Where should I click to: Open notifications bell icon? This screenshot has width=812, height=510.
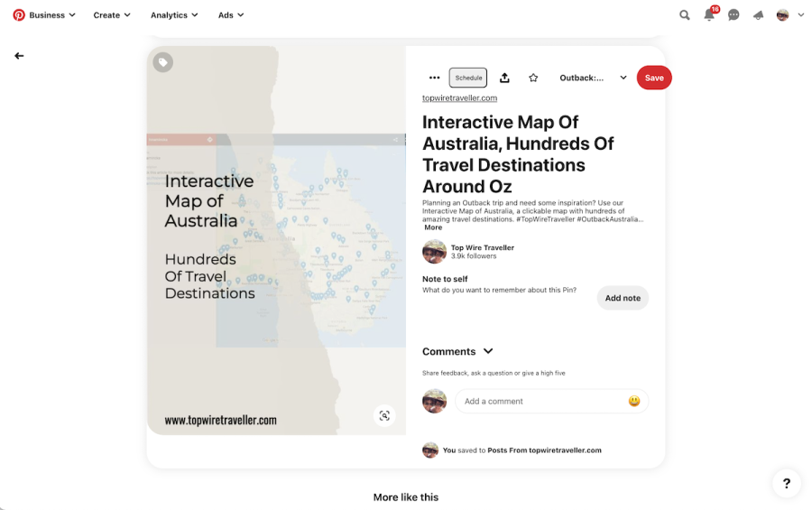[x=709, y=15]
